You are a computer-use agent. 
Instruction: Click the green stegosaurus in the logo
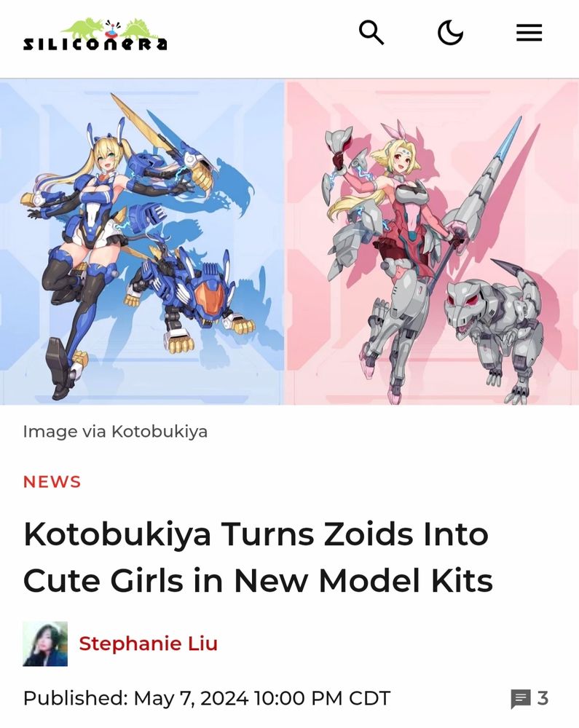pyautogui.click(x=140, y=28)
